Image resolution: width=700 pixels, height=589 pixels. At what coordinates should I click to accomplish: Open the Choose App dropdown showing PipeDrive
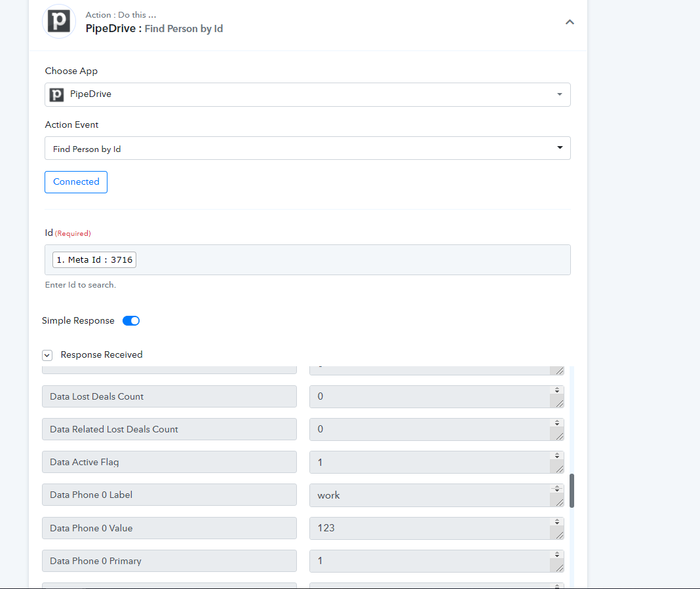point(307,94)
